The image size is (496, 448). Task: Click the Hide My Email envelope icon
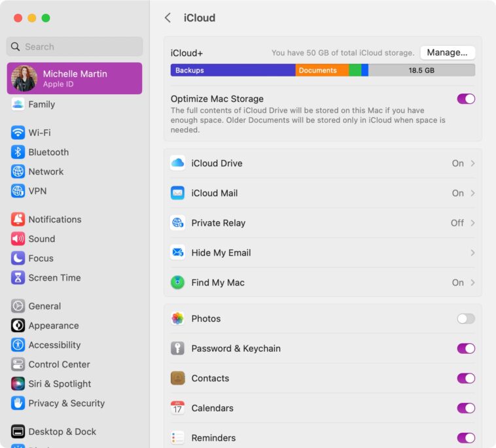177,252
